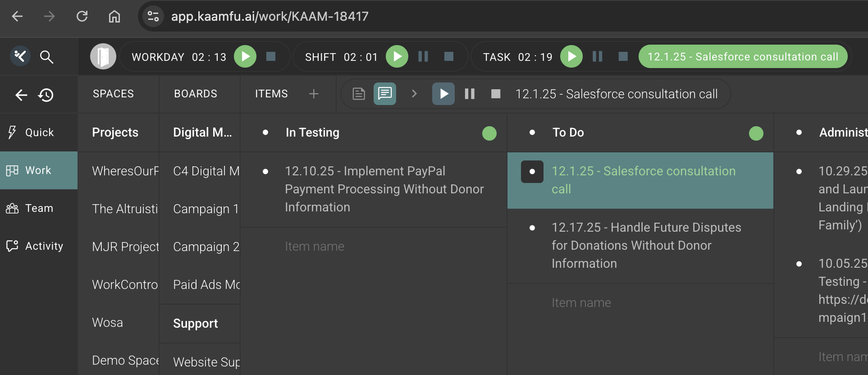Click the Item name field under To Do
This screenshot has width=868, height=375.
pyautogui.click(x=581, y=303)
